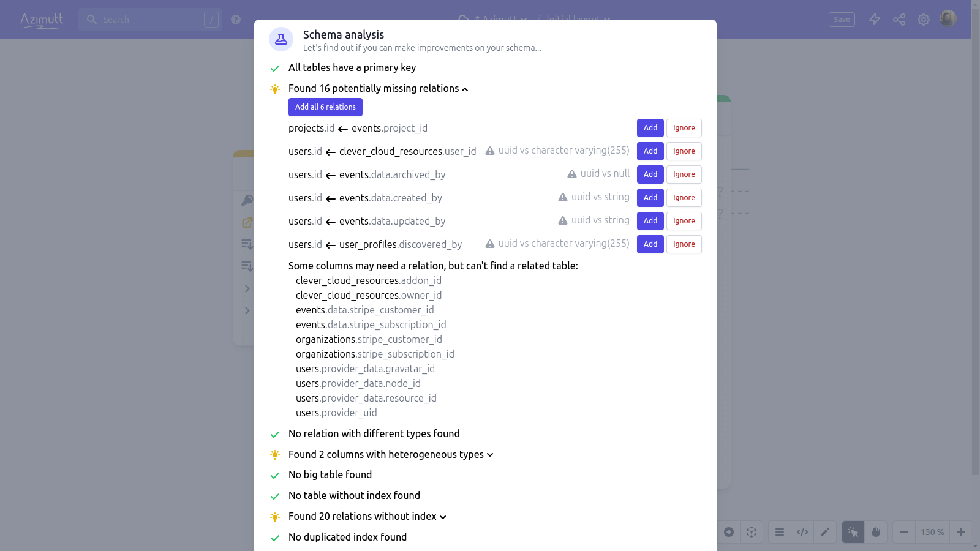Ignore the events.data.archived_by relation

pos(684,174)
